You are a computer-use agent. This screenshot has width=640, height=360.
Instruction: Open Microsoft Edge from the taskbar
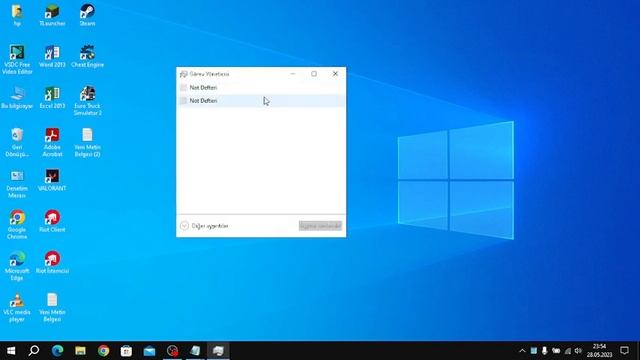click(x=57, y=351)
